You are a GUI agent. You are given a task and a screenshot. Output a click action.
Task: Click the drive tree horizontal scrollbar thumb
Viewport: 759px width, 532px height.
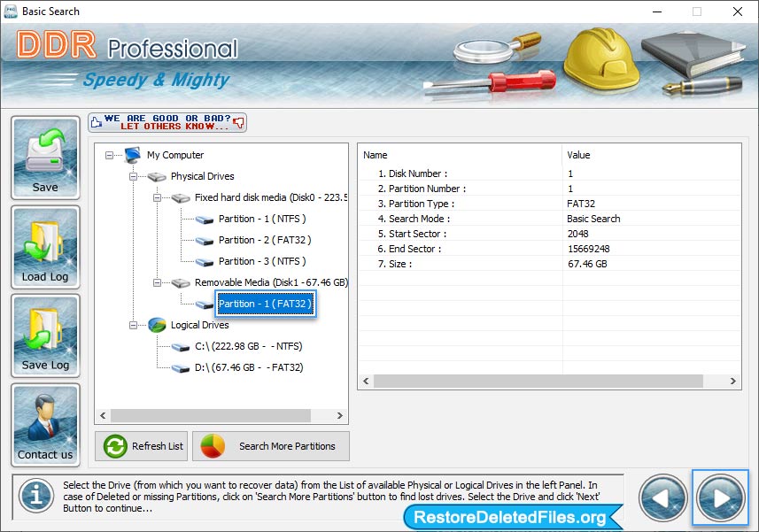[211, 415]
